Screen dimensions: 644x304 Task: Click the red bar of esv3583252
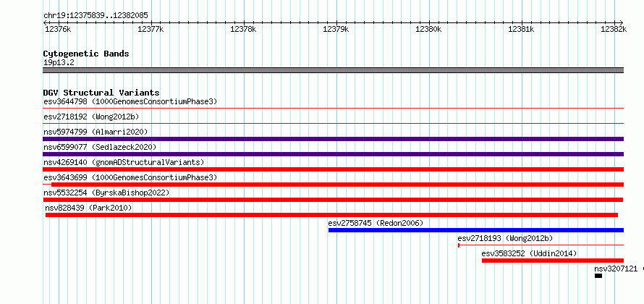tap(553, 261)
